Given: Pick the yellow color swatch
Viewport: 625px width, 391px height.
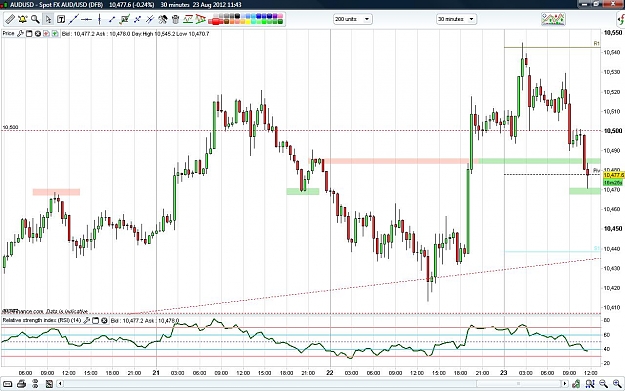Looking at the screenshot, I should [248, 22].
